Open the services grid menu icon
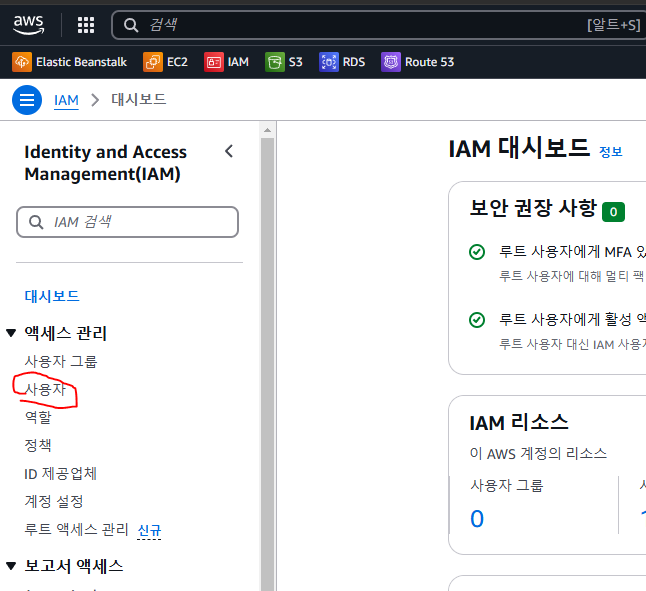 click(86, 25)
